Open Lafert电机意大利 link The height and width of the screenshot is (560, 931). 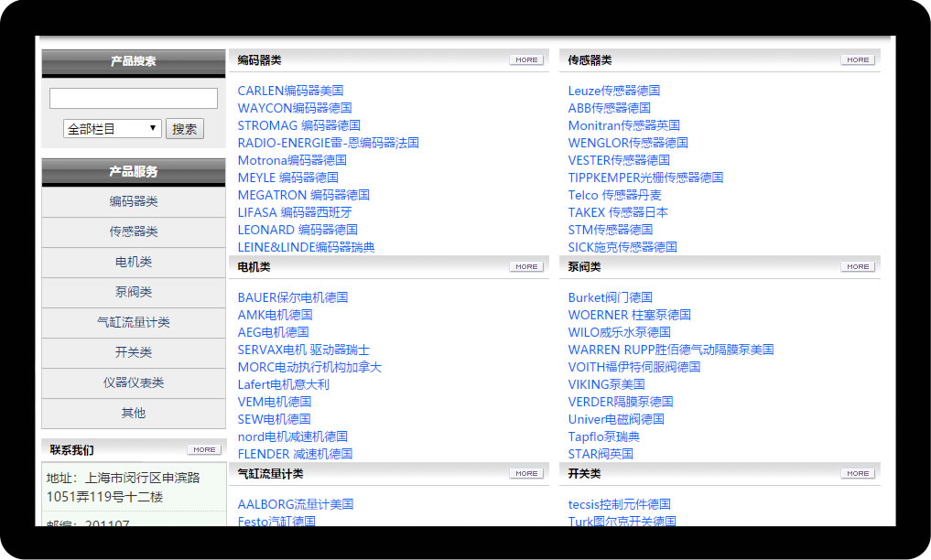[283, 385]
